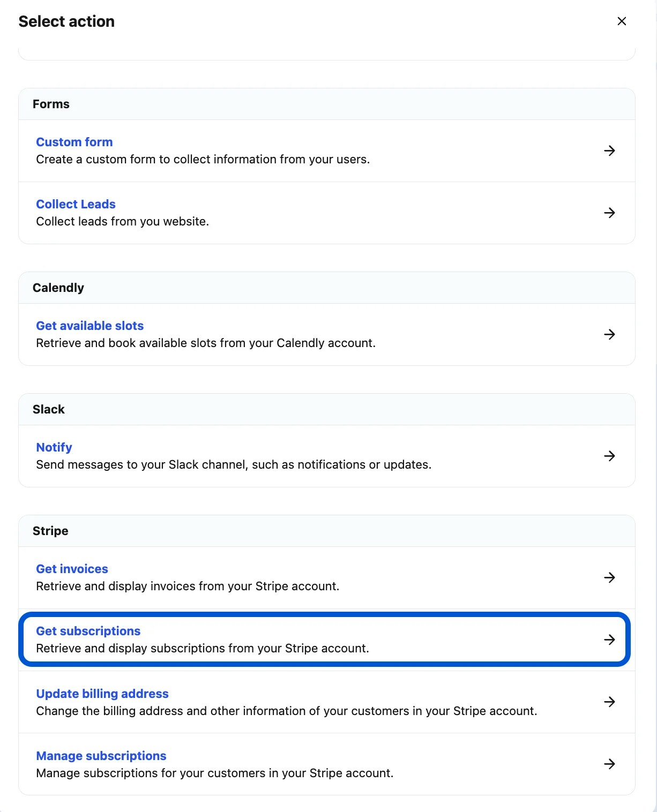Click arrow icon on Notify row
The height and width of the screenshot is (812, 657).
tap(609, 456)
